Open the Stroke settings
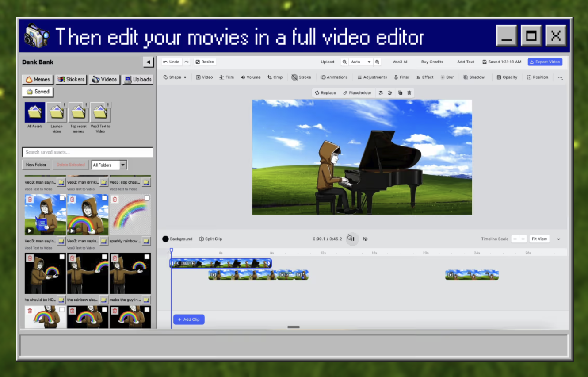Image resolution: width=588 pixels, height=377 pixels. [302, 77]
